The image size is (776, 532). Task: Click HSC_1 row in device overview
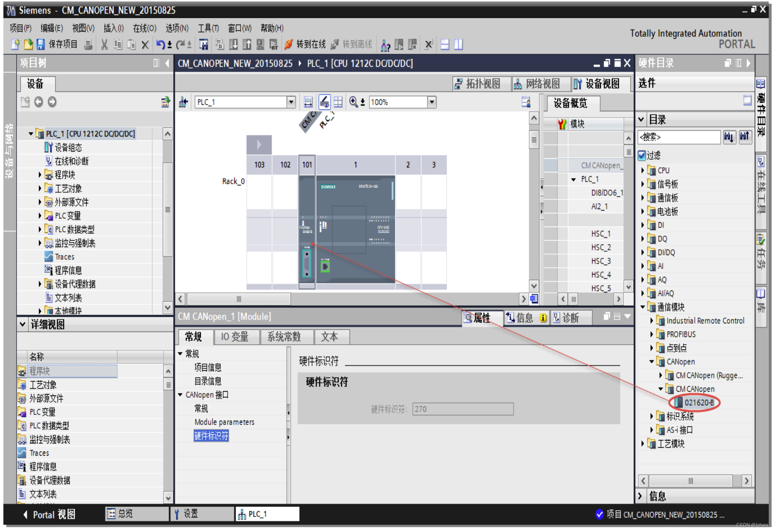click(x=600, y=234)
